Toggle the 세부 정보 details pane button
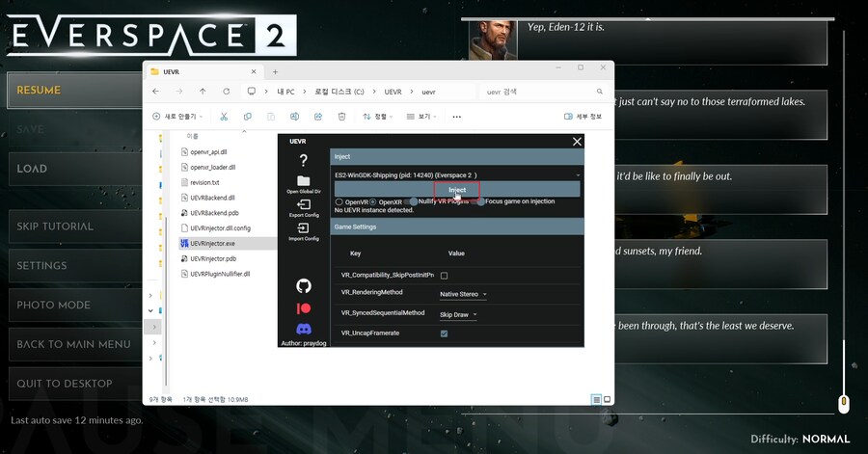The width and height of the screenshot is (868, 454). pyautogui.click(x=583, y=116)
